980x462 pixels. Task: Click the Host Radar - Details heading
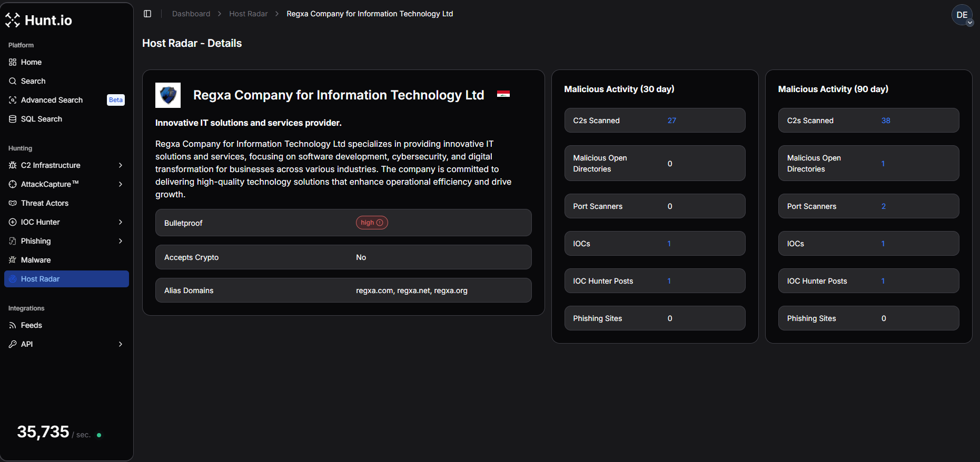192,43
